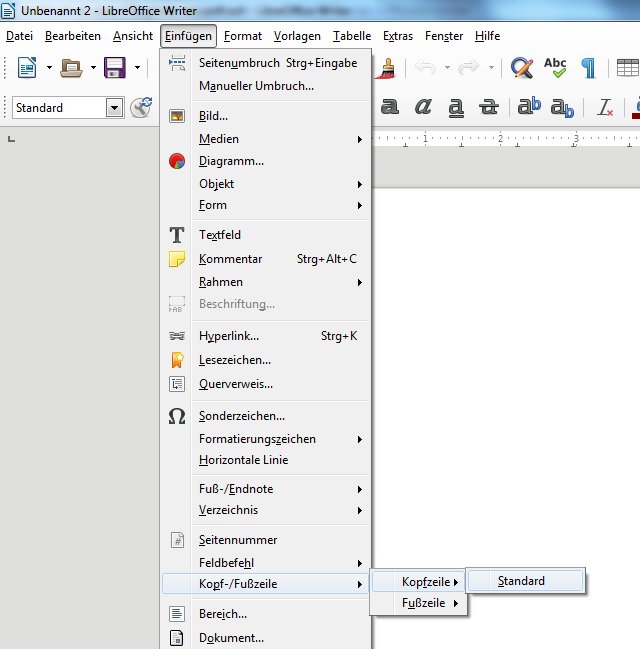Open the paragraph style combo box arrow
The width and height of the screenshot is (640, 649).
(x=115, y=108)
